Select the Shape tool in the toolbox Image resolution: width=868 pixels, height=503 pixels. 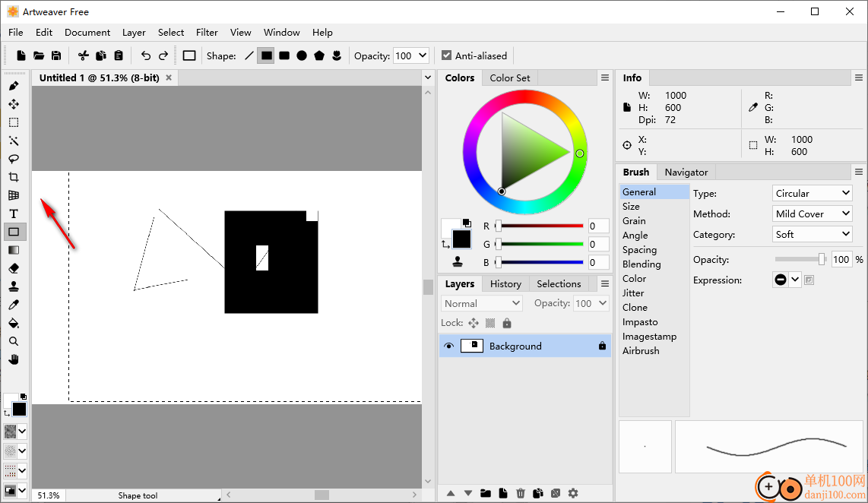pos(14,232)
